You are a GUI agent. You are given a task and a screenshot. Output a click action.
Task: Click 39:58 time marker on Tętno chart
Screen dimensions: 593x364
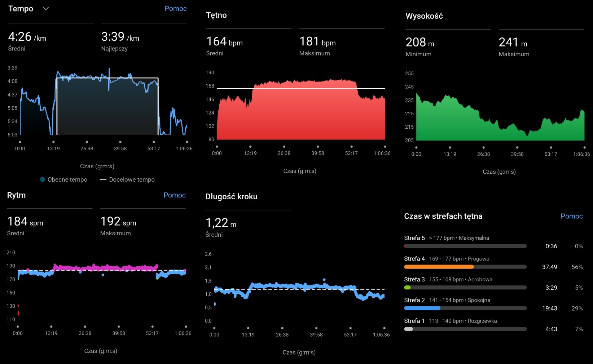317,153
